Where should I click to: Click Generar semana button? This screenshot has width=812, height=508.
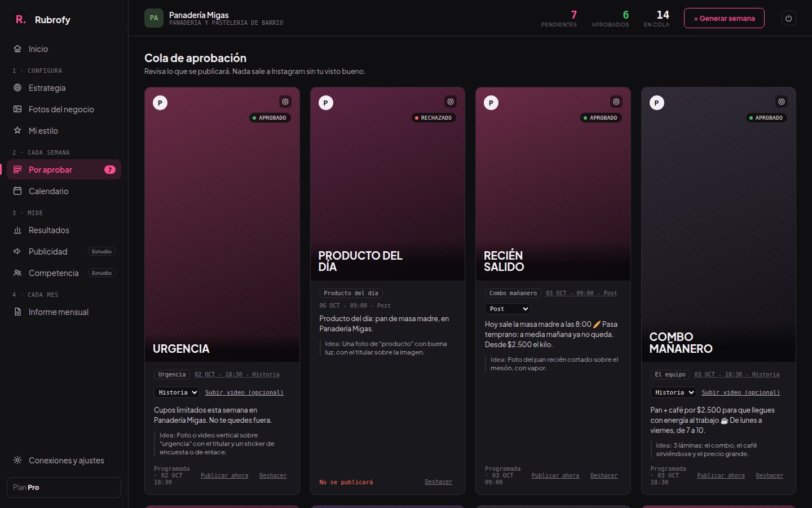pos(724,18)
